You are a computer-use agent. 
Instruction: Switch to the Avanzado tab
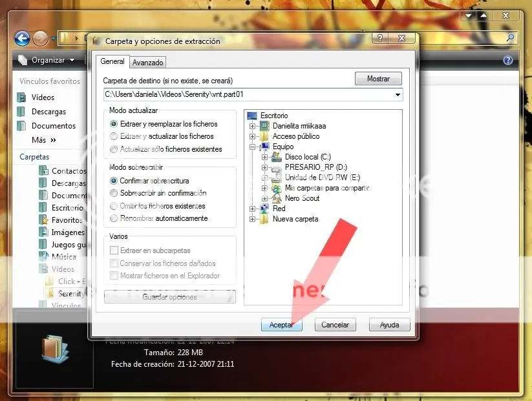(147, 63)
